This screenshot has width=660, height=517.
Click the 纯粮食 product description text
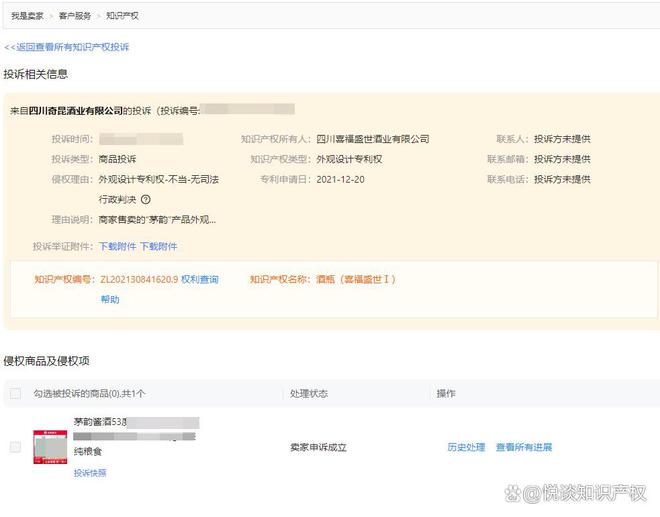click(x=88, y=451)
